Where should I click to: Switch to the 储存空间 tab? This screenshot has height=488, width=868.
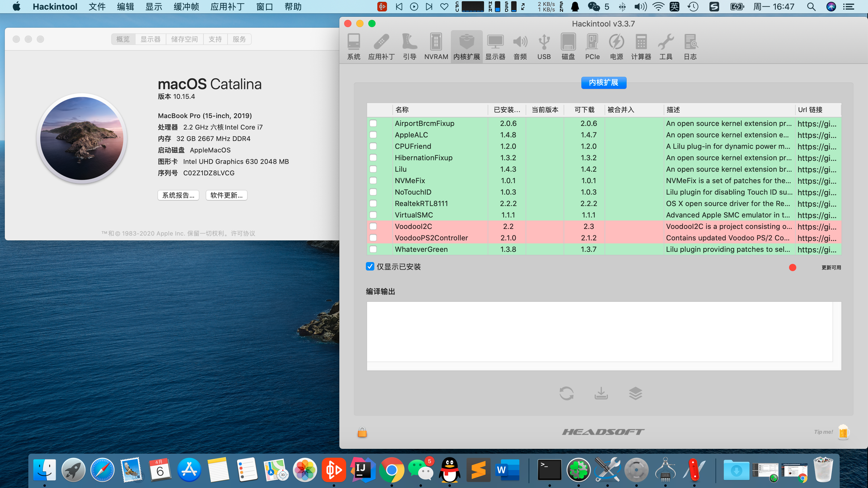[x=184, y=39]
